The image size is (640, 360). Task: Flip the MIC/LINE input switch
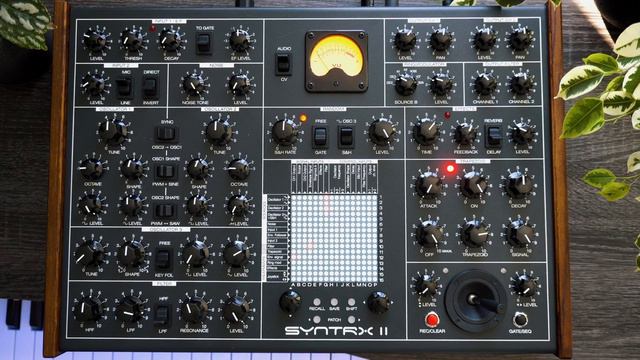(124, 87)
